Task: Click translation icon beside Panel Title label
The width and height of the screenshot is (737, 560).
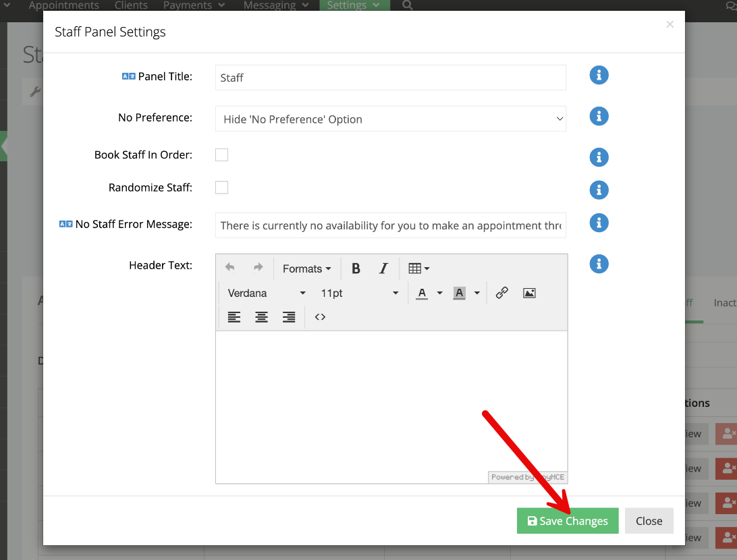Action: click(x=129, y=76)
